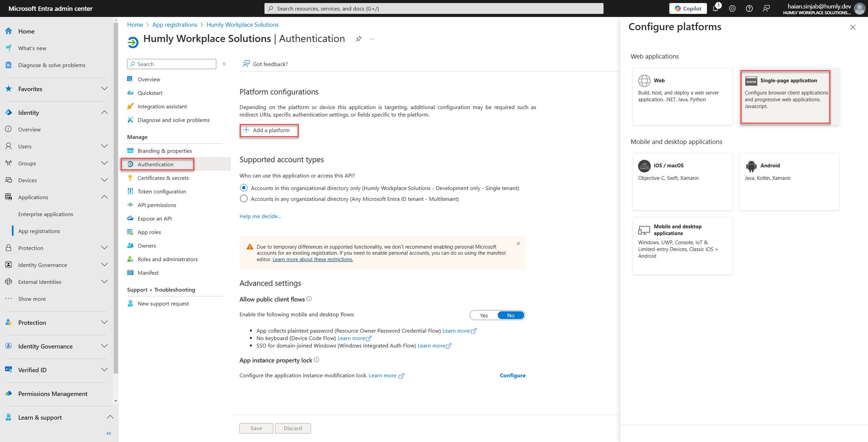Image resolution: width=868 pixels, height=442 pixels.
Task: Dismiss the personal accounts warning banner
Action: (518, 244)
